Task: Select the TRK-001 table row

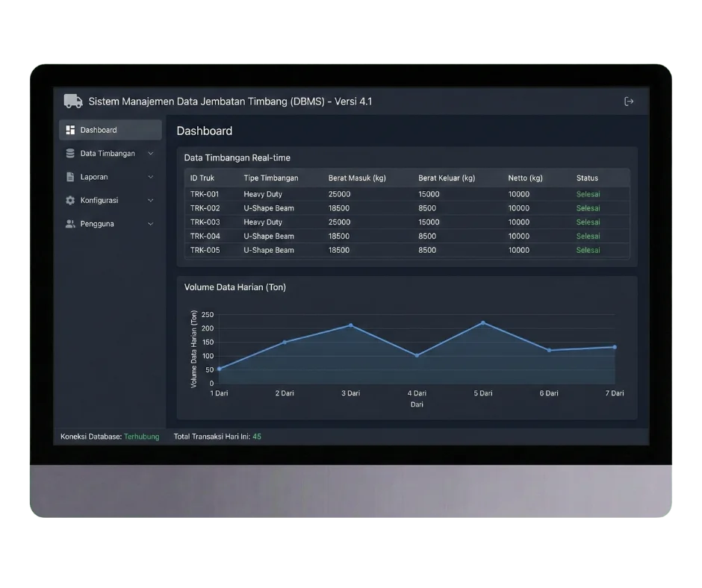Action: tap(406, 194)
